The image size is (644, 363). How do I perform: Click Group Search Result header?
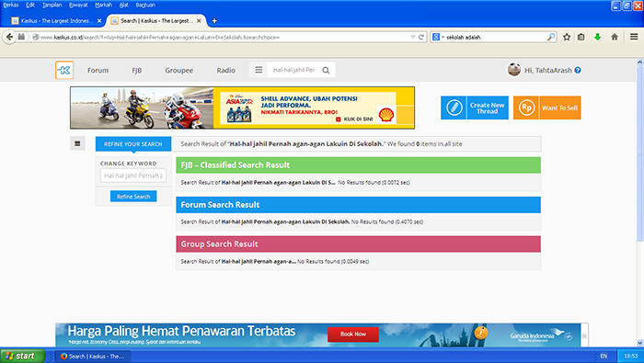[358, 244]
